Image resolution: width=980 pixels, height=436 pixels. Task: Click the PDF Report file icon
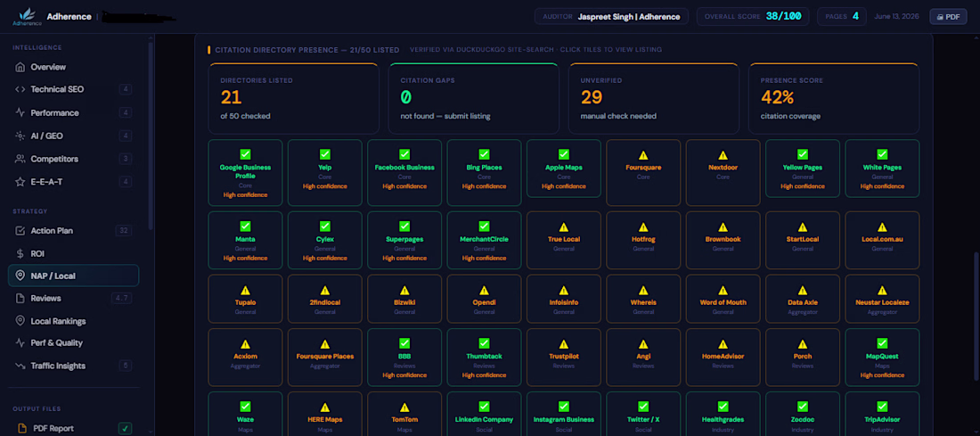[x=22, y=429]
